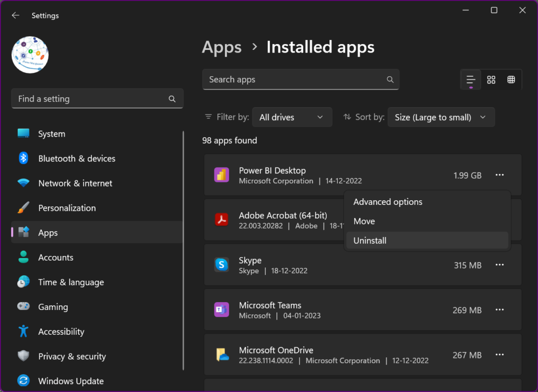This screenshot has height=392, width=538.
Task: Click the 269 MB size value
Action: coord(467,311)
